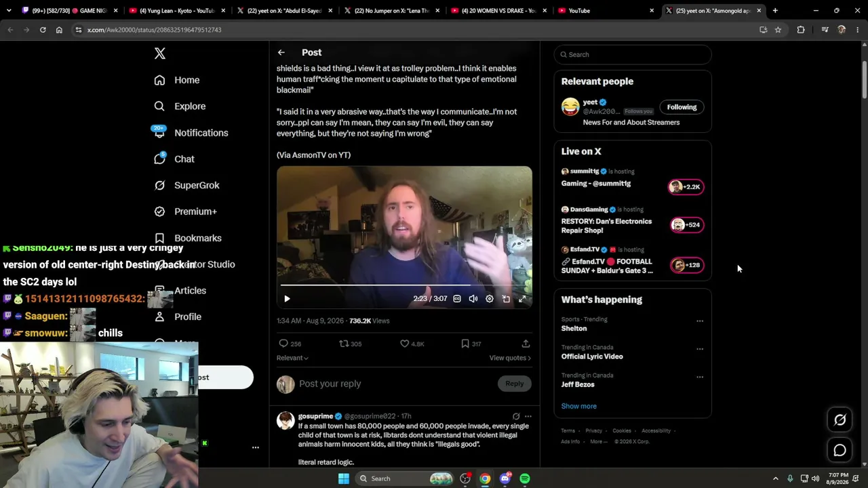The width and height of the screenshot is (868, 488).
Task: Open Spotify from the taskbar
Action: (x=525, y=479)
